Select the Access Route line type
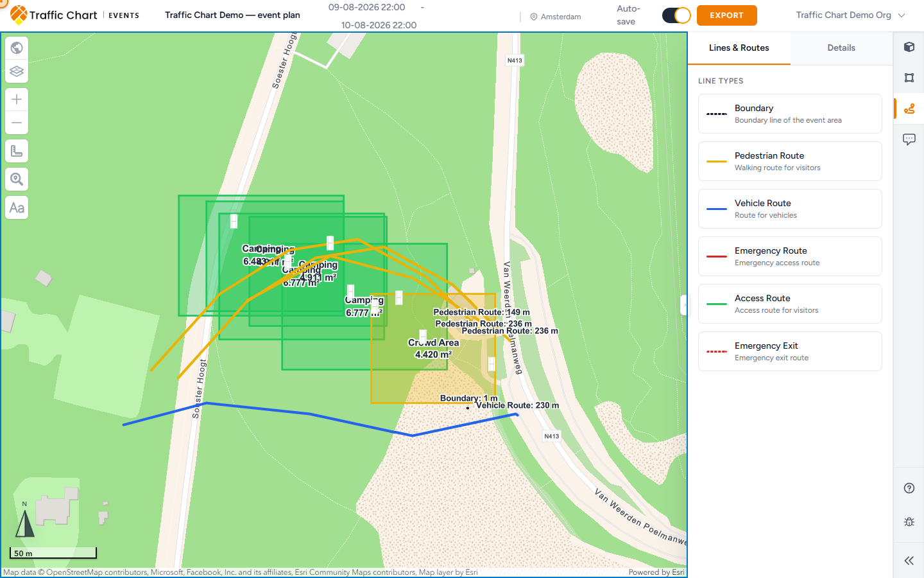The height and width of the screenshot is (578, 924). (x=790, y=304)
